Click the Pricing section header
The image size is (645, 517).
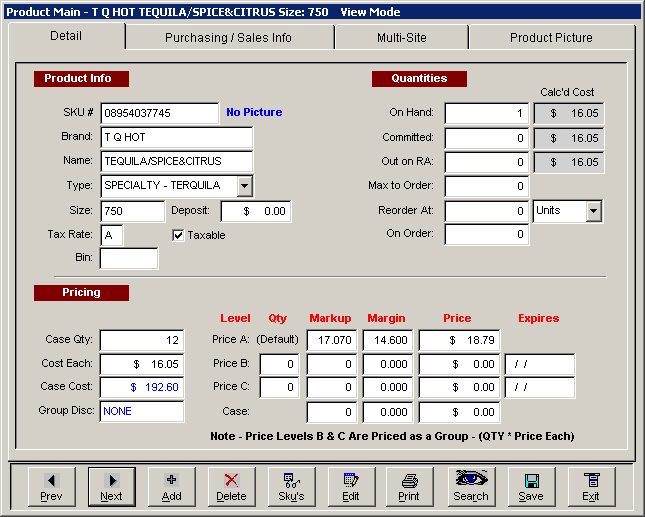click(81, 293)
